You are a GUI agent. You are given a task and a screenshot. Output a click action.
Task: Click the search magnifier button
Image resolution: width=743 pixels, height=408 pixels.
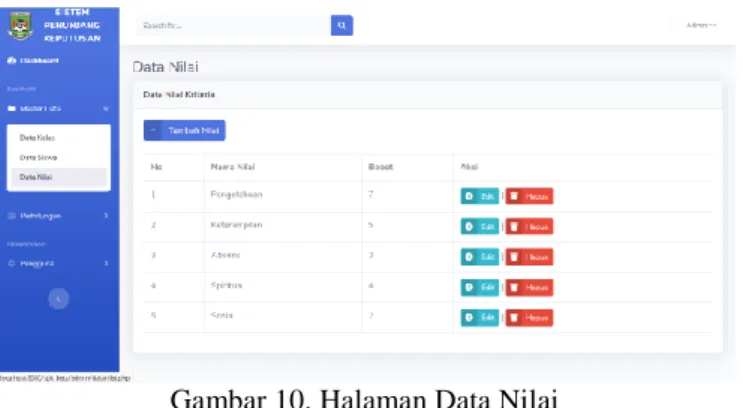342,25
